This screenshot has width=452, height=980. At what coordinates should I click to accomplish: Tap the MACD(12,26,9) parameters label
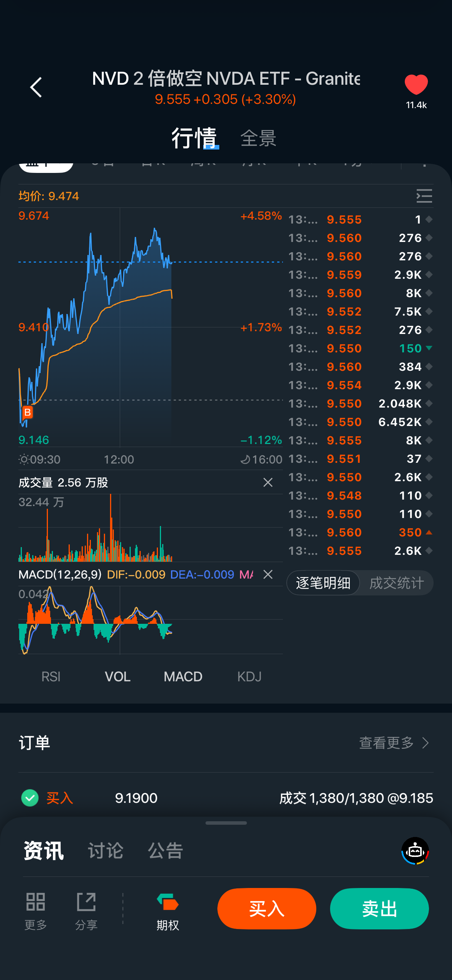click(x=60, y=574)
